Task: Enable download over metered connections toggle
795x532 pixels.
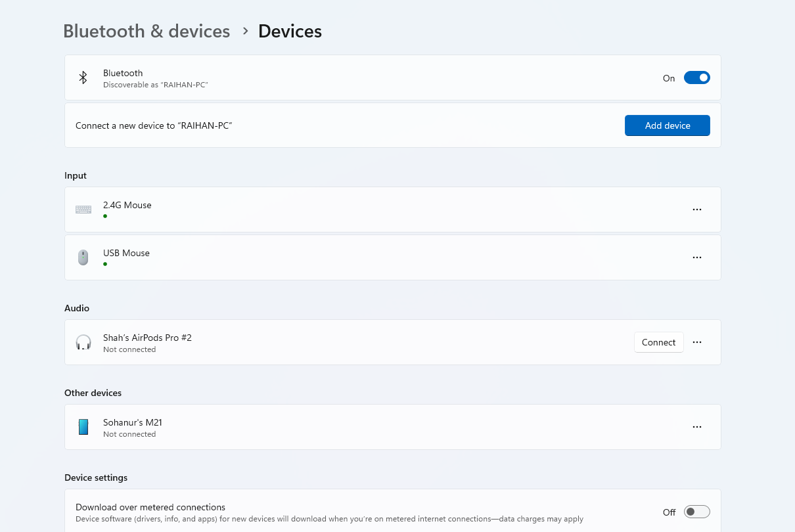Action: pos(696,512)
